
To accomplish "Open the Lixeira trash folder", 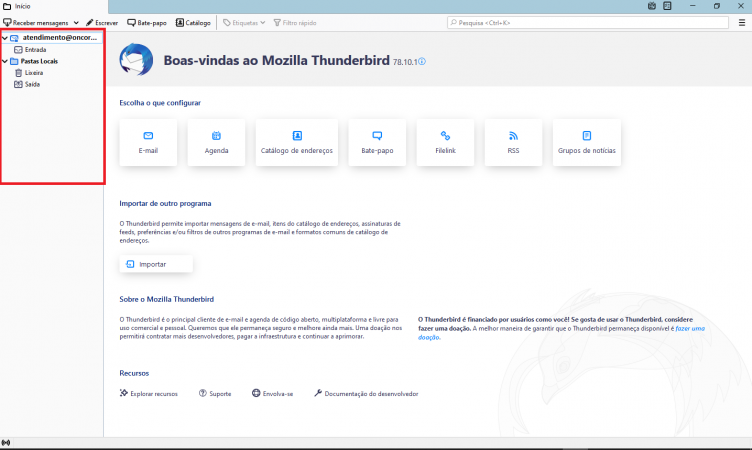I will click(33, 73).
